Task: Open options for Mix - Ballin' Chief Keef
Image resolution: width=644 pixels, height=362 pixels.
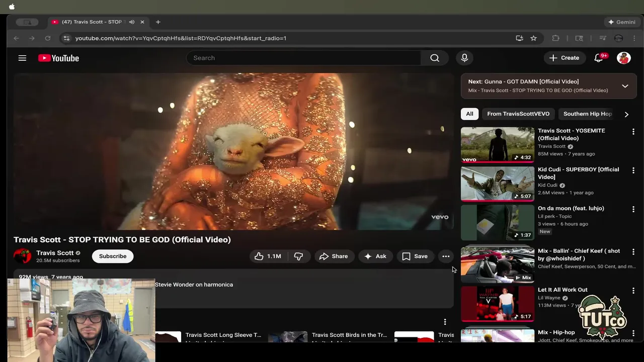Action: 633,252
